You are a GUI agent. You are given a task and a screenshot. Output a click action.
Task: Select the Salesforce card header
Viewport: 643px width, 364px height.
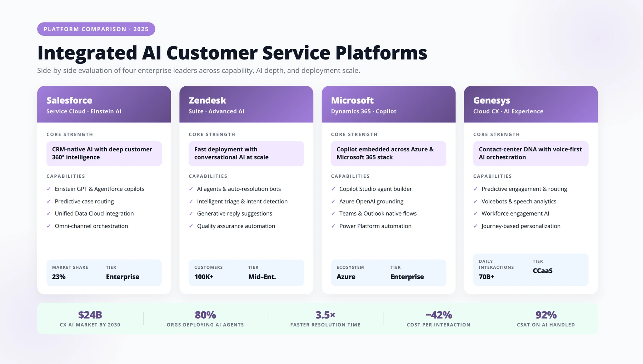pyautogui.click(x=104, y=104)
